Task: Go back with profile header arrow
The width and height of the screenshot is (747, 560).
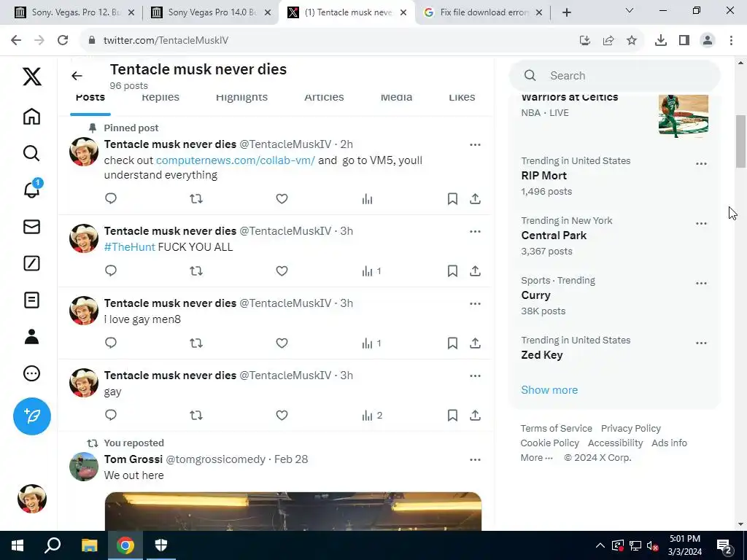Action: [x=77, y=76]
